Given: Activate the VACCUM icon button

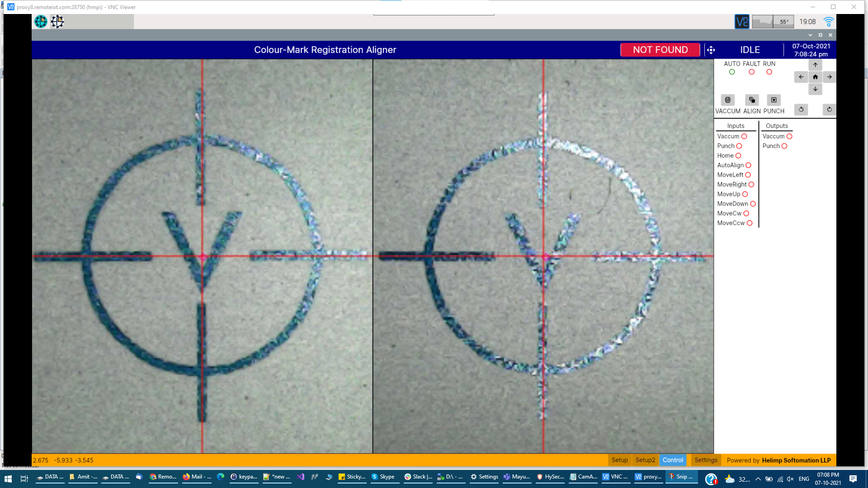Looking at the screenshot, I should tap(727, 100).
